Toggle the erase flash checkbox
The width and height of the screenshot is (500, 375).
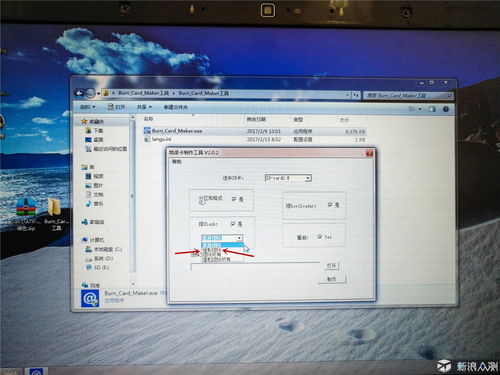233,223
